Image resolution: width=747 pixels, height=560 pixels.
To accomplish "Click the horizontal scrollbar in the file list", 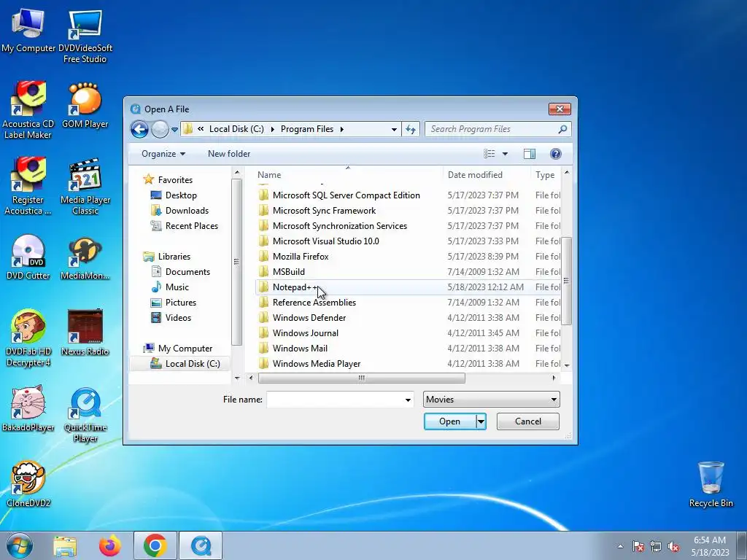I will tap(362, 378).
